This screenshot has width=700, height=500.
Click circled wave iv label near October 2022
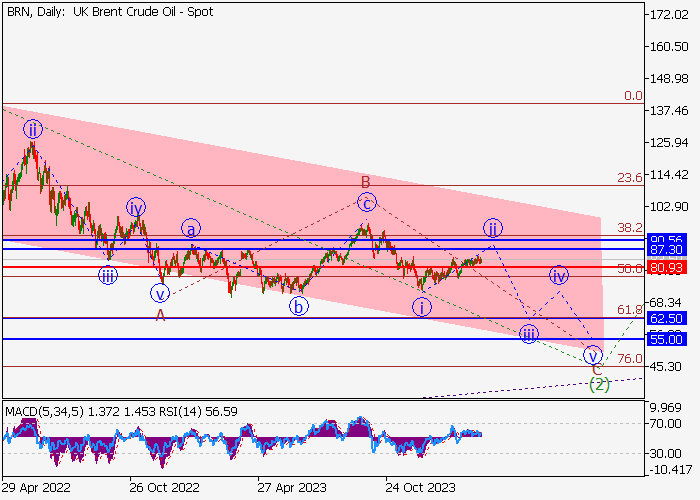136,208
